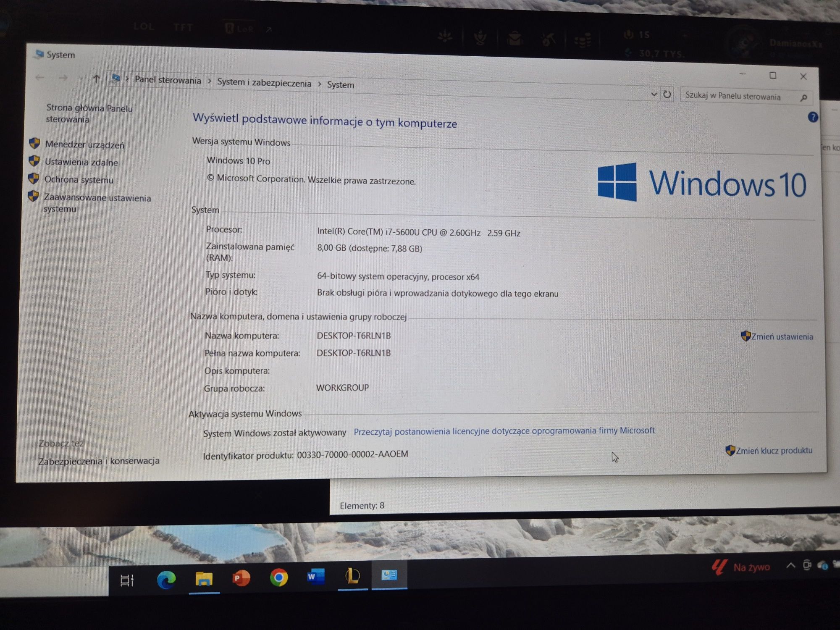840x630 pixels.
Task: Open Zabezpieczenia i konserwacja link
Action: click(99, 461)
